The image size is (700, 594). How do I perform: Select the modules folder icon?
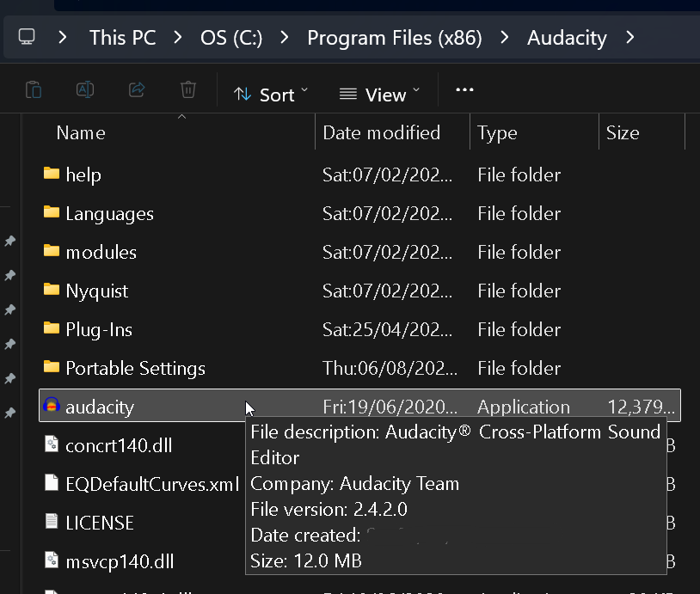click(x=52, y=251)
